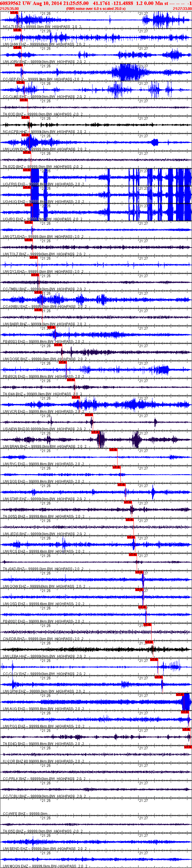Click the red pick marker on PB B003 trace
Viewport: 192px width, 868px height.
click(x=51, y=327)
